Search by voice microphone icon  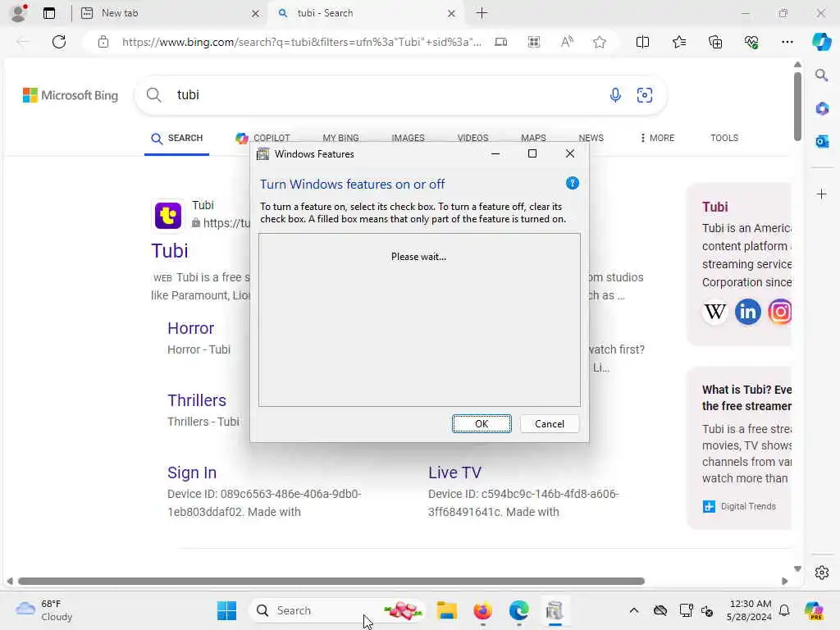click(615, 95)
